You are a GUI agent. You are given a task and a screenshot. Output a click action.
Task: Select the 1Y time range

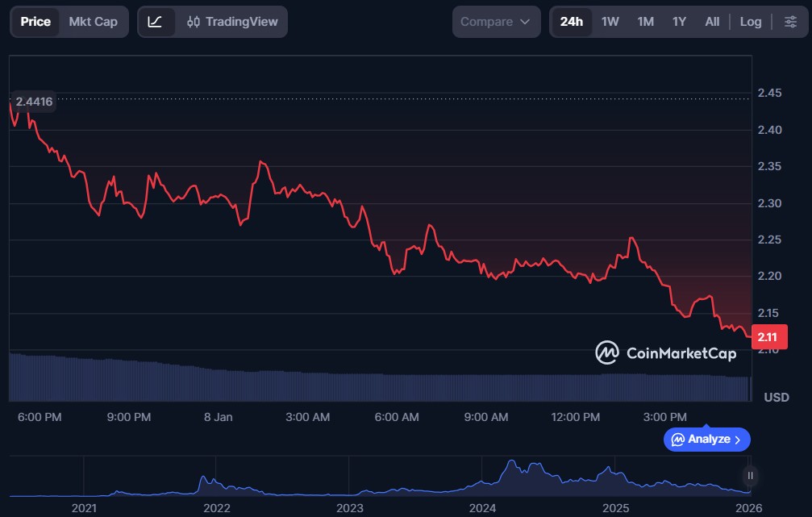click(679, 22)
